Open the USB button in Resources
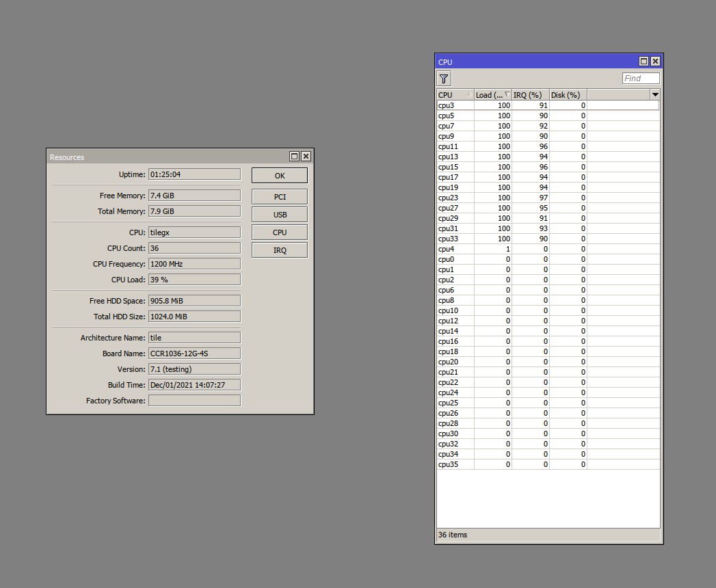716x588 pixels. (280, 215)
